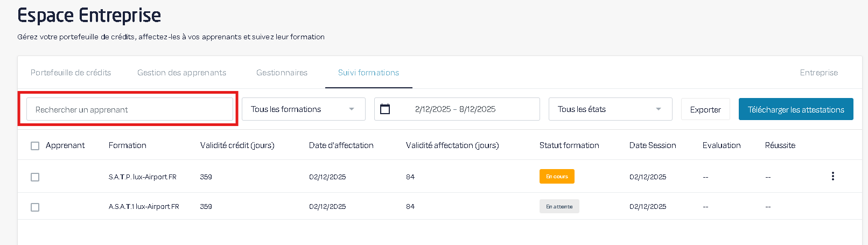The height and width of the screenshot is (245, 868).
Task: Open the date range picker 2/12/2025 – 8/12/2025
Action: [x=455, y=109]
